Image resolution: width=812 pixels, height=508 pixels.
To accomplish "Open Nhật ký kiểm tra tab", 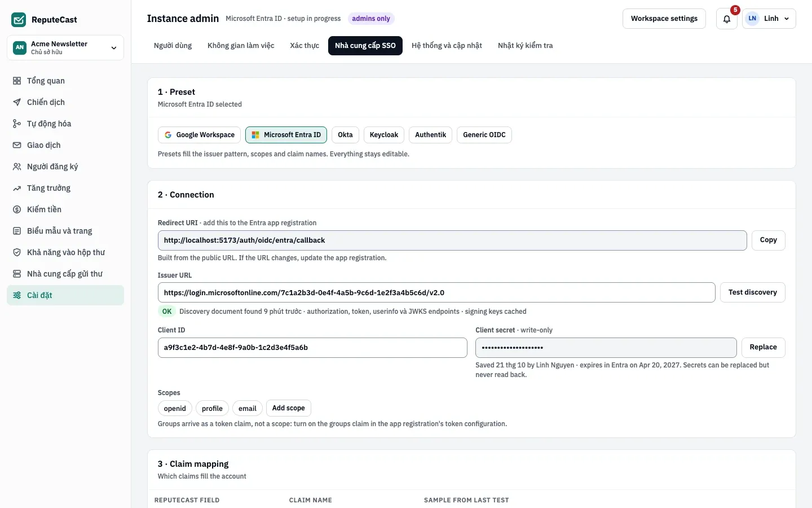I will 525,46.
